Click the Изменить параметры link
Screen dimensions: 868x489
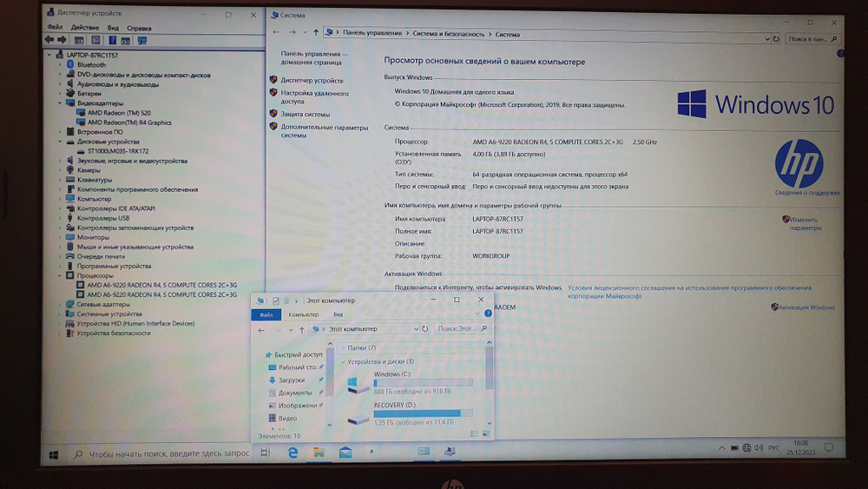click(806, 223)
